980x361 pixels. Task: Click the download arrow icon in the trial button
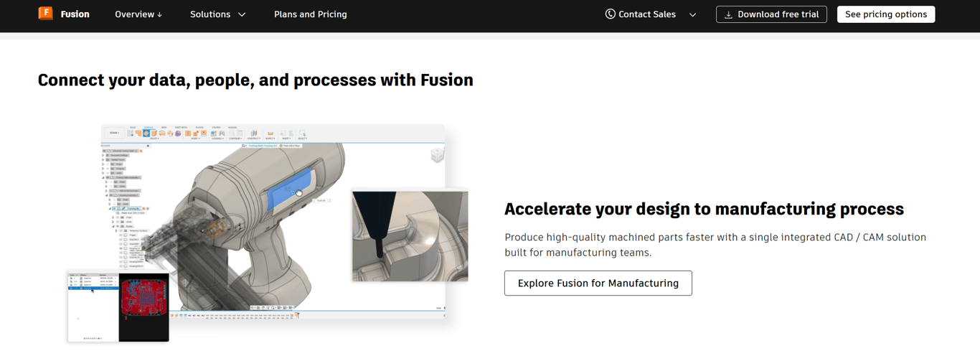coord(728,14)
